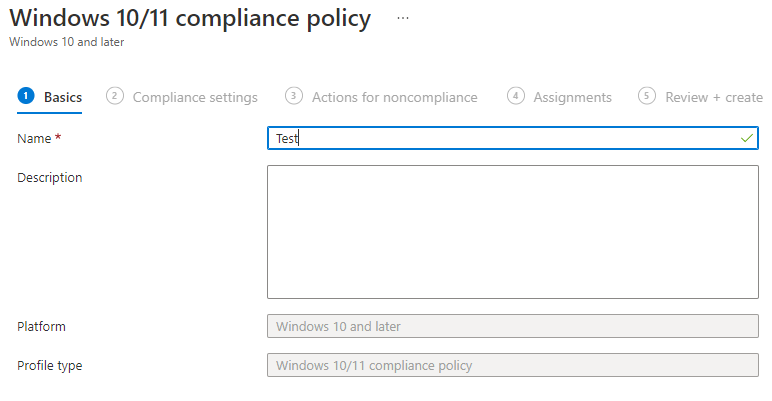Click the green validation checkmark
This screenshot has height=401, width=772.
[746, 138]
